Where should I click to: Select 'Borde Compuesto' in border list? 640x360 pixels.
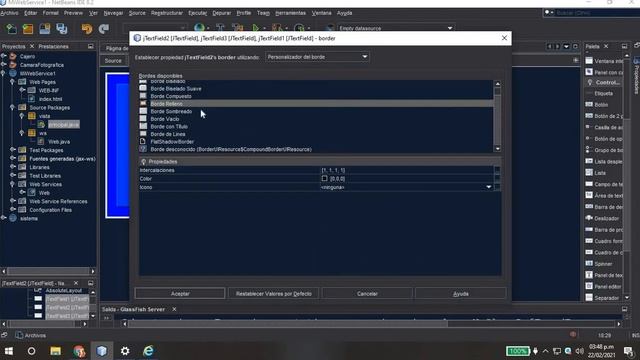click(171, 96)
